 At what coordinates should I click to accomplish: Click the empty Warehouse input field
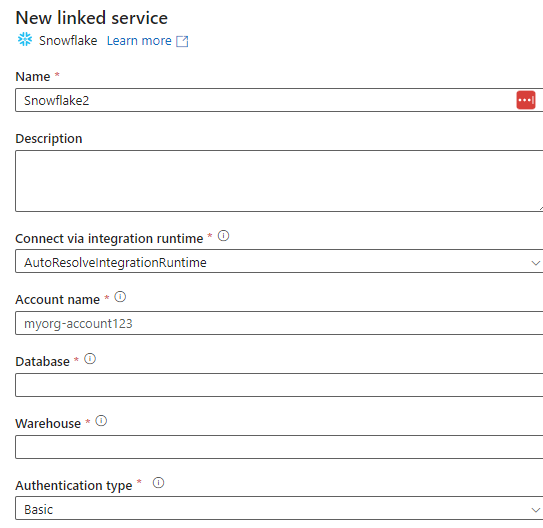279,447
